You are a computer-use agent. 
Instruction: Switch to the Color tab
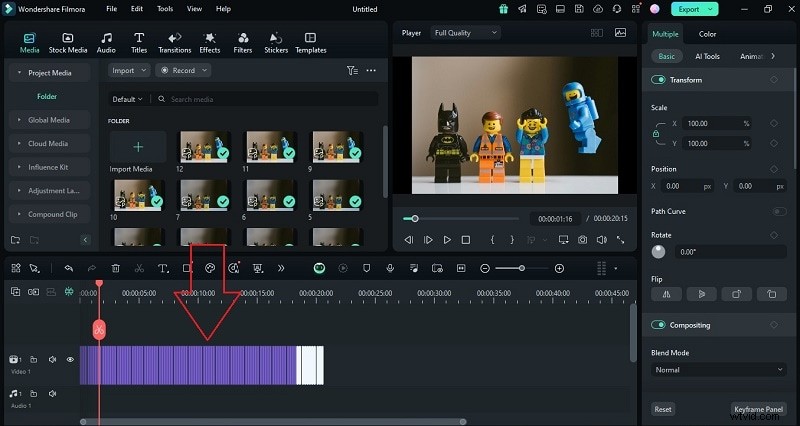[x=707, y=34]
